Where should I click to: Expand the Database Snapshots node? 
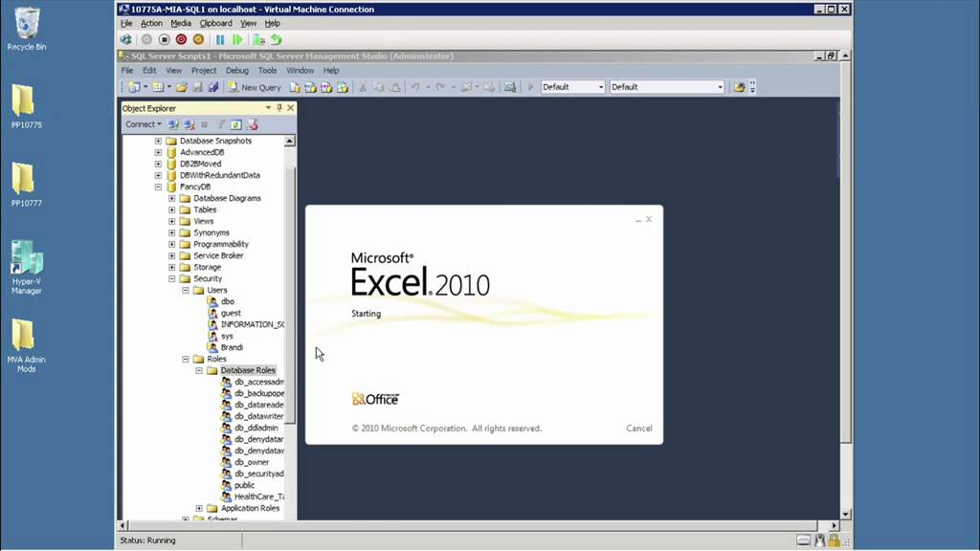(158, 142)
